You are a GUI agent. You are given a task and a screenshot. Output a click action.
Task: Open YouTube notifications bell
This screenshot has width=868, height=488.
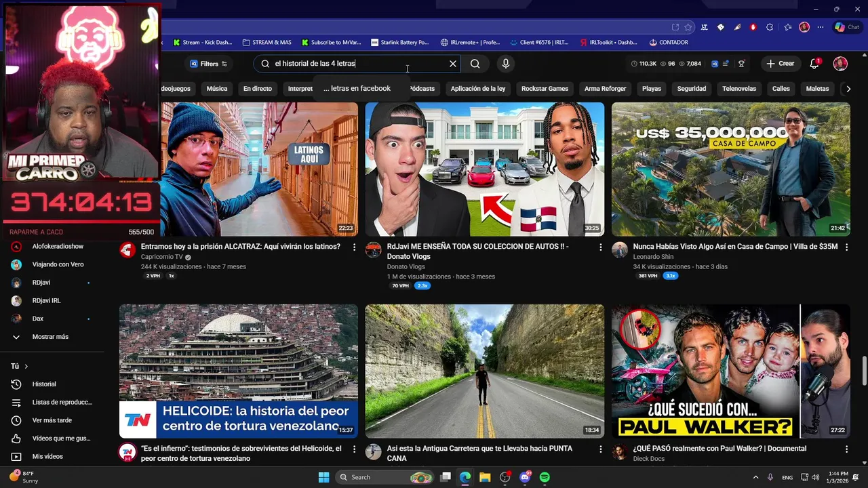tap(814, 64)
